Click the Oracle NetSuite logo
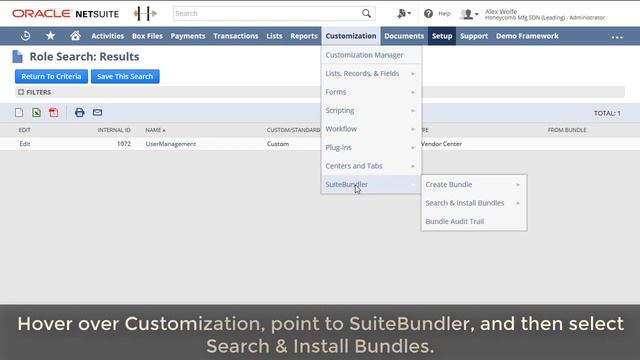 [65, 13]
